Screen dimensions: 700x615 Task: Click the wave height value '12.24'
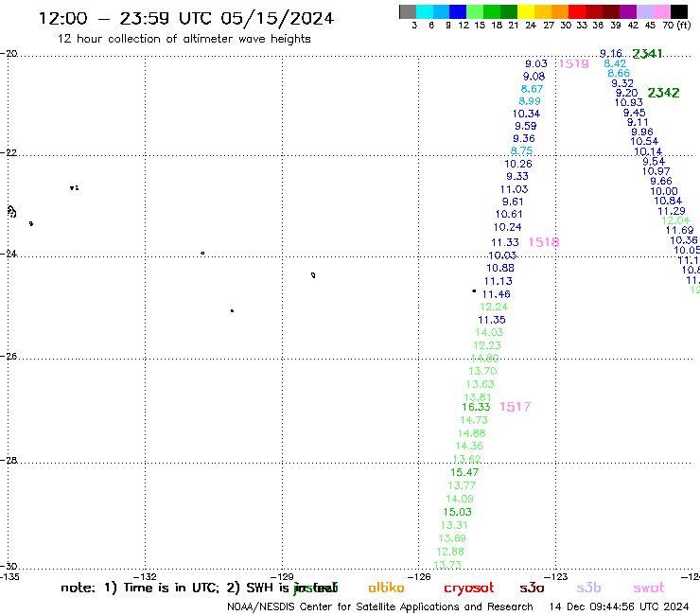[494, 307]
